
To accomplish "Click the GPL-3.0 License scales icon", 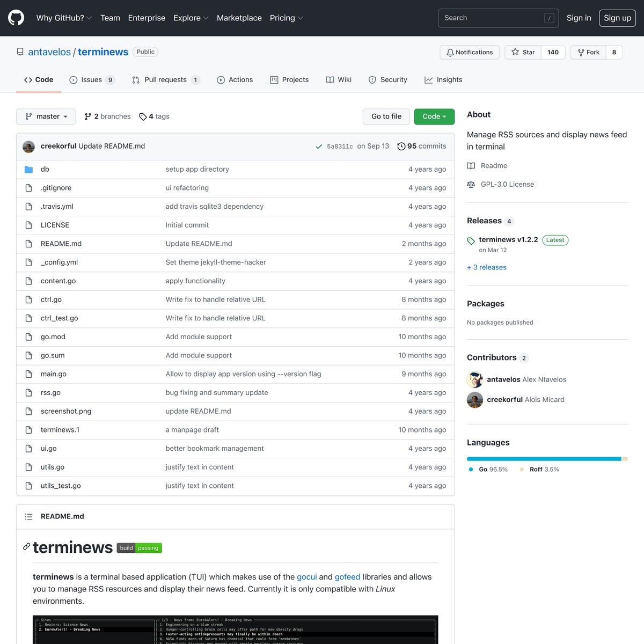I will (x=471, y=184).
